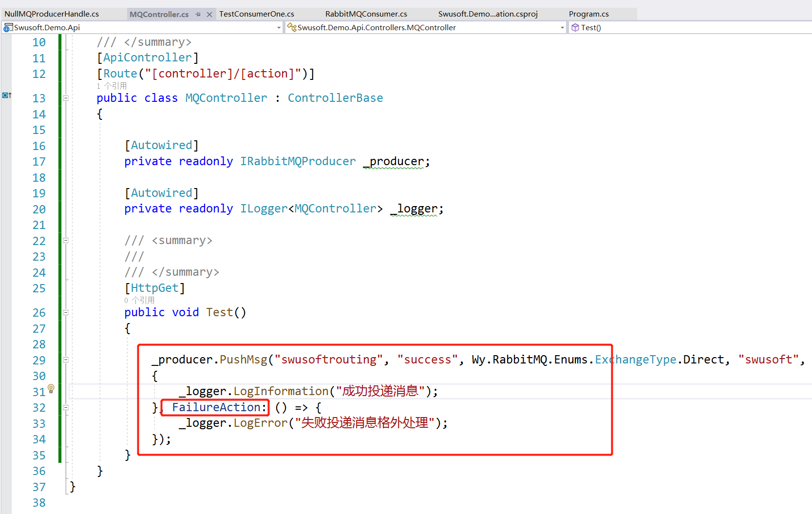
Task: Collapse the summary comment at line 22
Action: click(66, 240)
